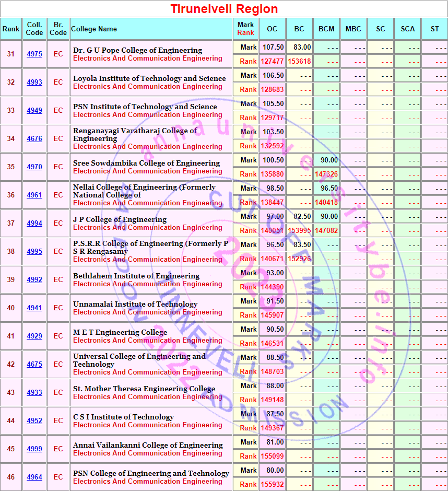The image size is (448, 491).
Task: Click the 4964 college code link
Action: (x=34, y=477)
